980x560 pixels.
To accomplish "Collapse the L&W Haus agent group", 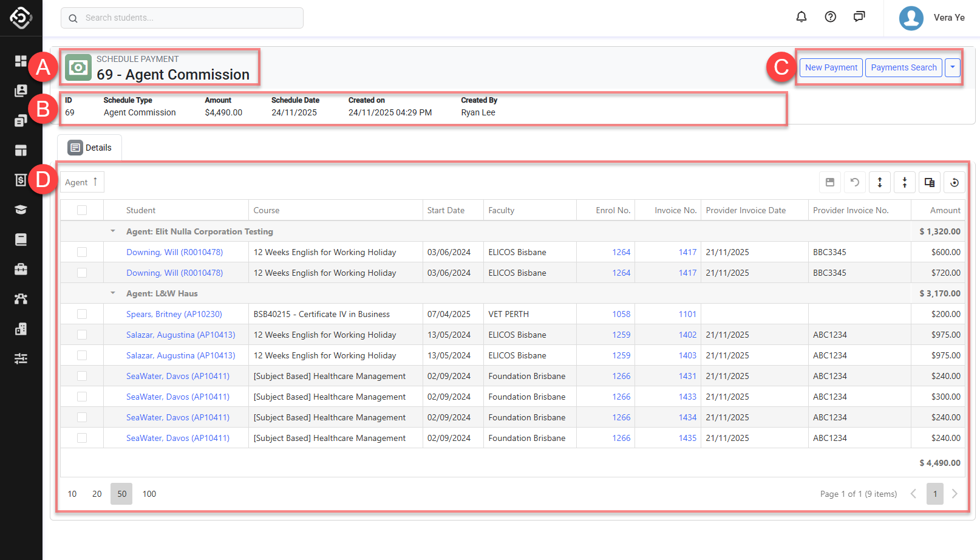I will pyautogui.click(x=113, y=293).
